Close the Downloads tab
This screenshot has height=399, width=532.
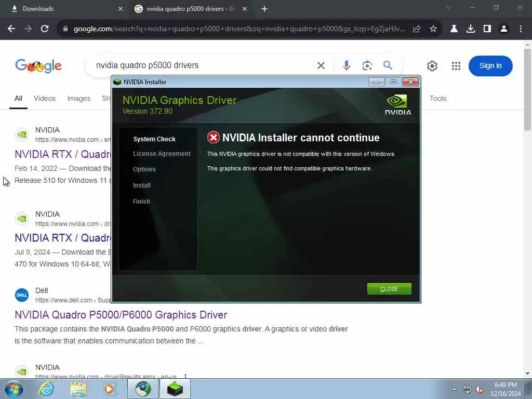(121, 9)
